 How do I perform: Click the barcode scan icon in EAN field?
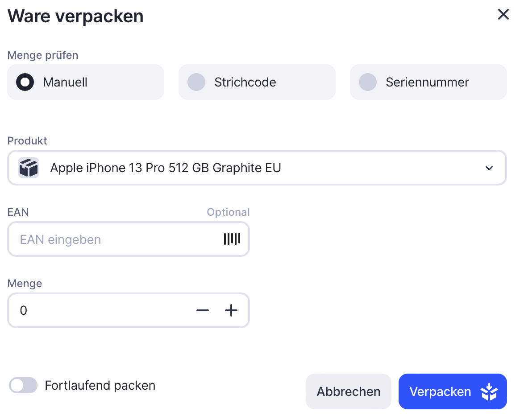[232, 239]
